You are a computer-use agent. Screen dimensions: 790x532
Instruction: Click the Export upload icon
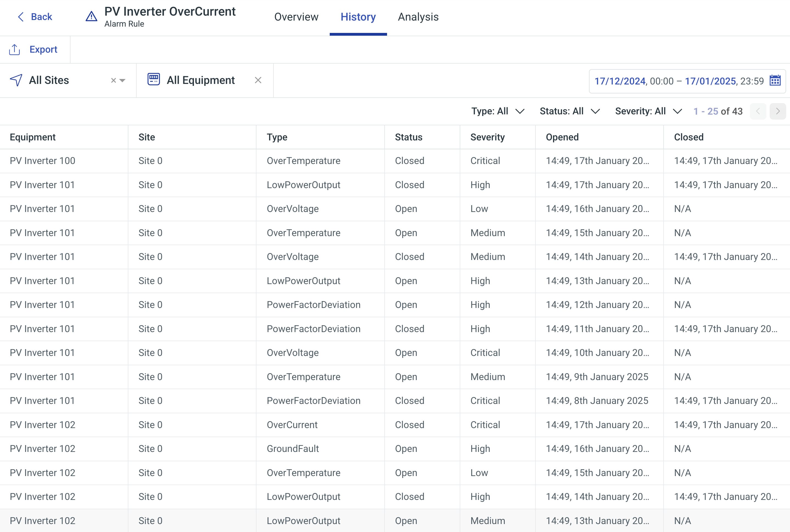(15, 50)
